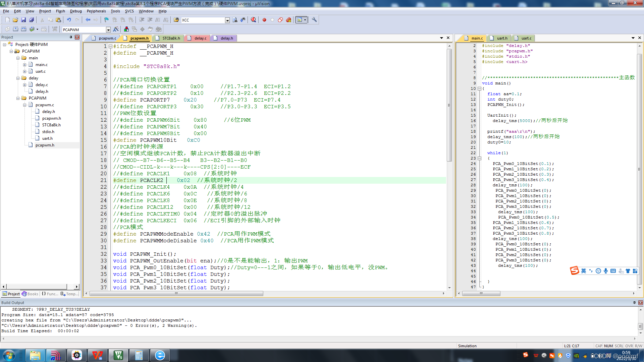Open the target selector PCAPWM dropdown
644x362 pixels.
108,29
